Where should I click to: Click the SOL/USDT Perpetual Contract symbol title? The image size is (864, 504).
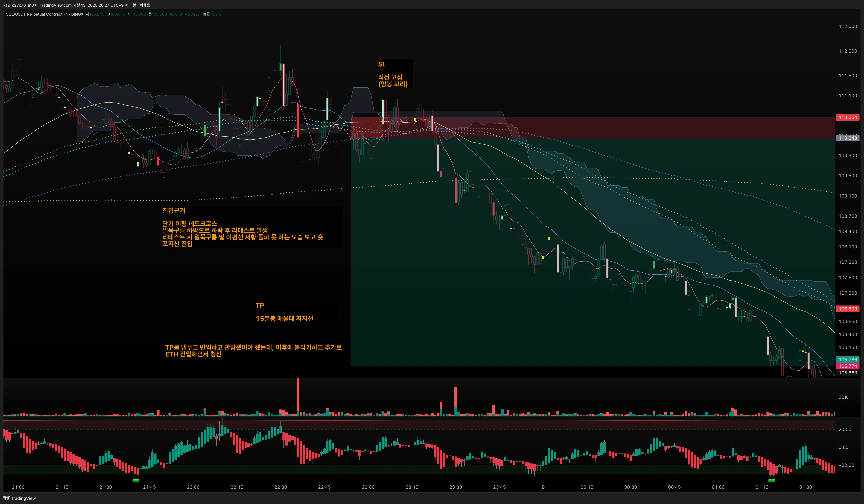point(34,14)
